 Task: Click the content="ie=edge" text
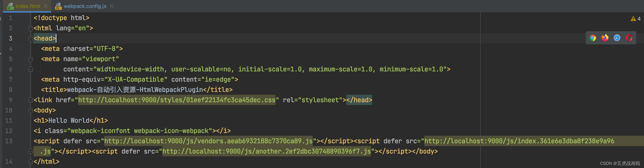click(x=203, y=80)
